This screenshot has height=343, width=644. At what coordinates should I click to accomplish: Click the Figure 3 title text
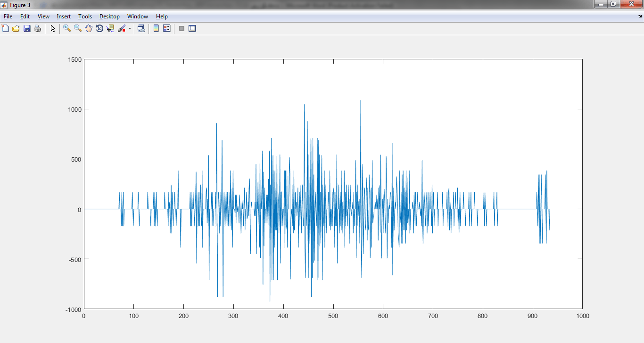point(20,5)
